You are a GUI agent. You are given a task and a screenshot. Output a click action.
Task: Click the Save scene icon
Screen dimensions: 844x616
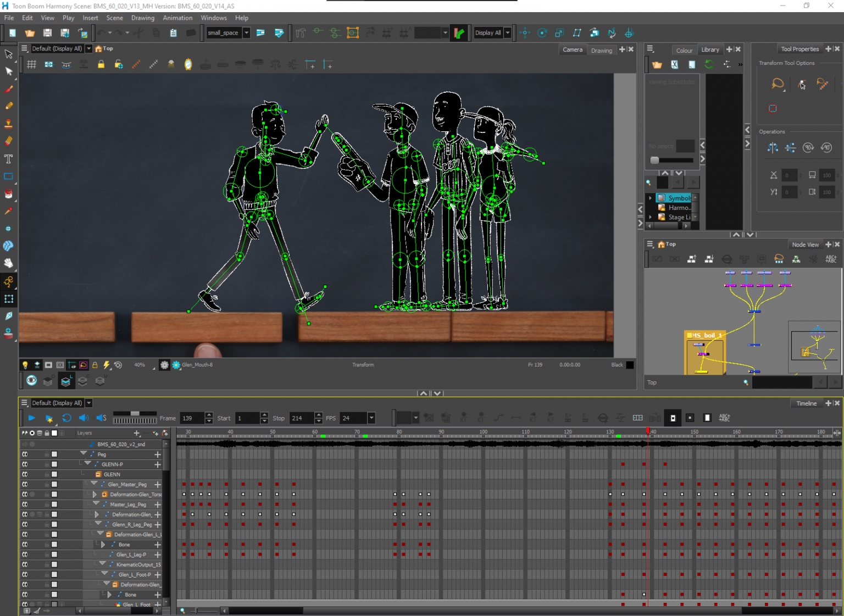coord(47,33)
